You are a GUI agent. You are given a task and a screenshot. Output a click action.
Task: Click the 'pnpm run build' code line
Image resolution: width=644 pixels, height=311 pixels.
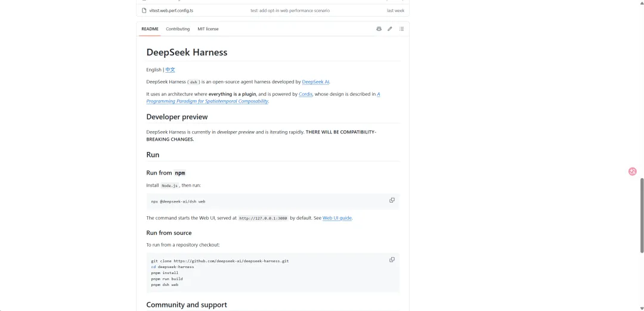(x=167, y=279)
